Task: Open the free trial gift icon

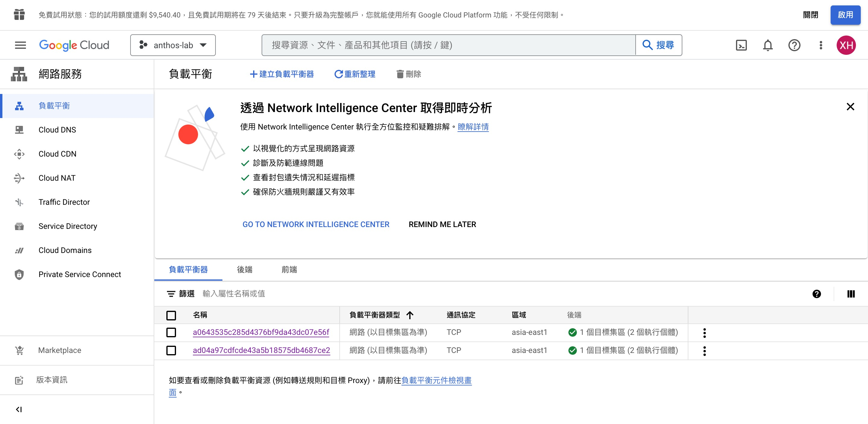Action: pos(19,15)
